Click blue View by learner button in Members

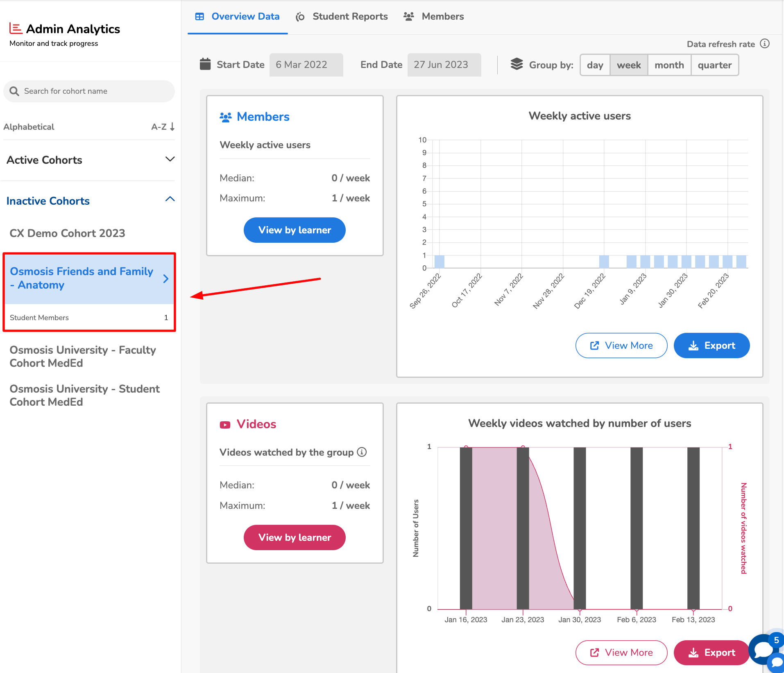click(295, 230)
